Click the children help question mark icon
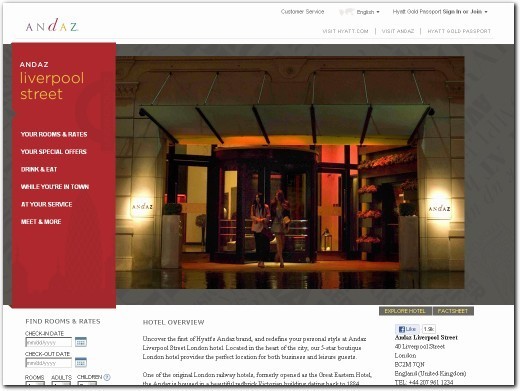This screenshot has width=520, height=391. tap(107, 377)
